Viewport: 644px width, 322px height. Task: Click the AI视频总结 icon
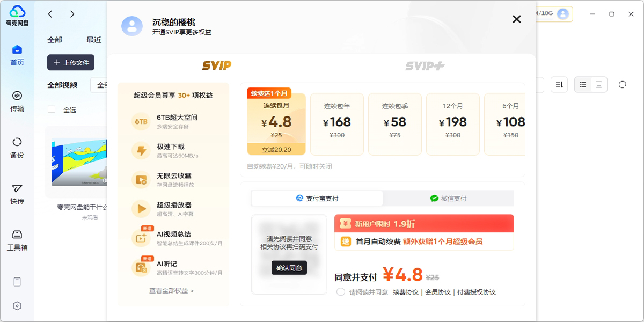[x=141, y=238]
